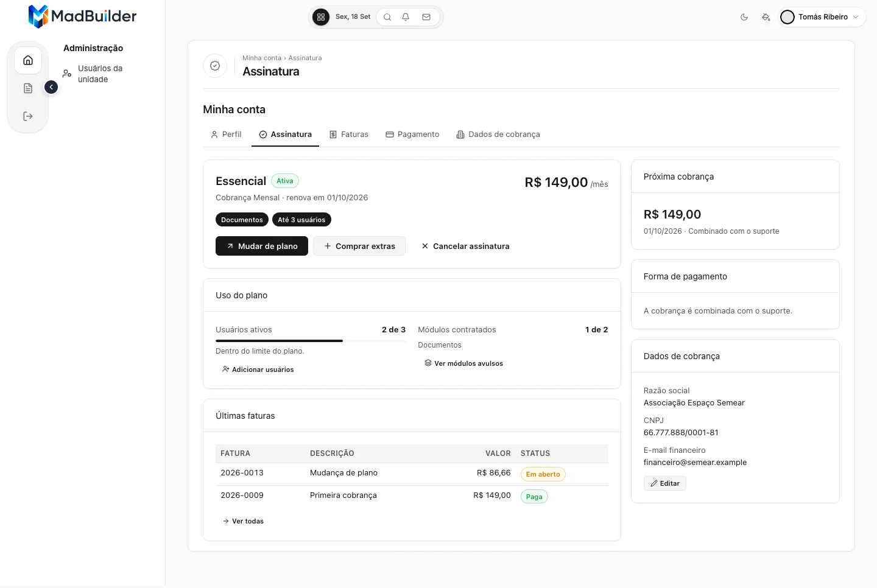Click the Tomás Ribeiro avatar circle
Image resolution: width=877 pixels, height=588 pixels.
tap(787, 17)
